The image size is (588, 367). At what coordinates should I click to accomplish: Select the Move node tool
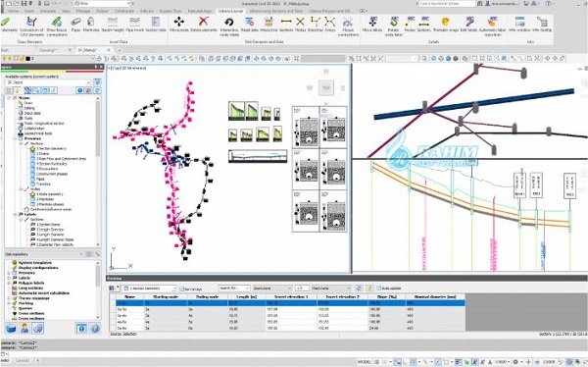pos(179,25)
